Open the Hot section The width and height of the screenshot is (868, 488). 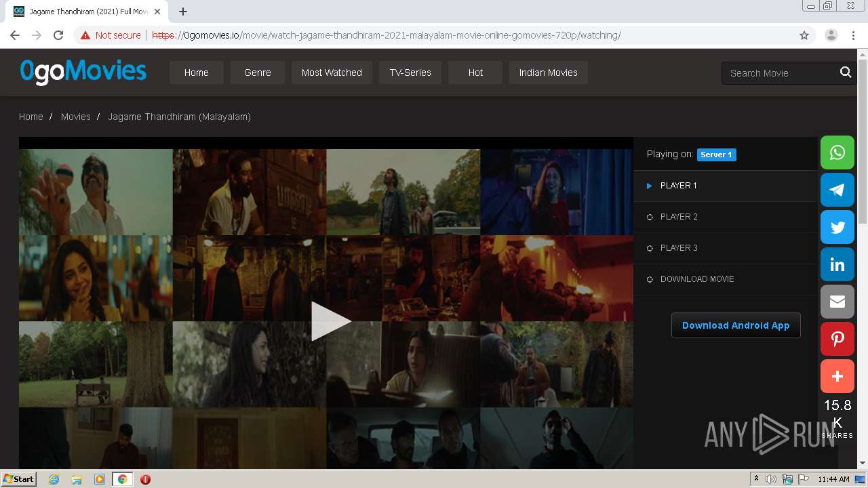[475, 73]
